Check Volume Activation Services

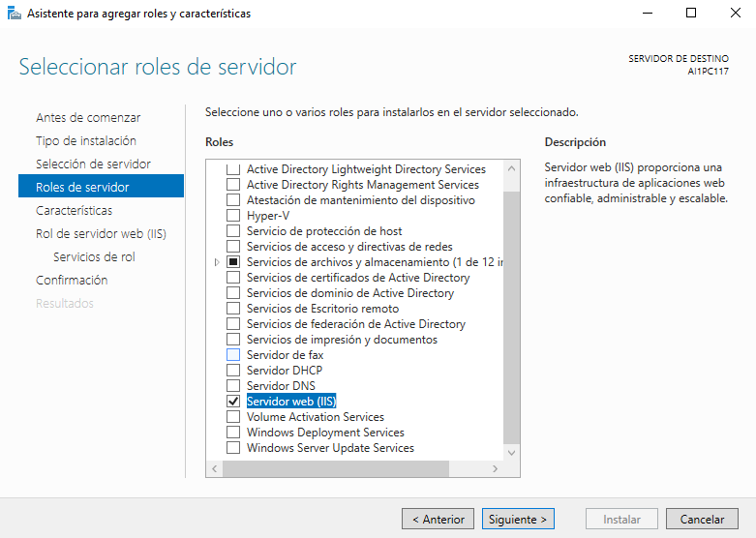point(233,416)
